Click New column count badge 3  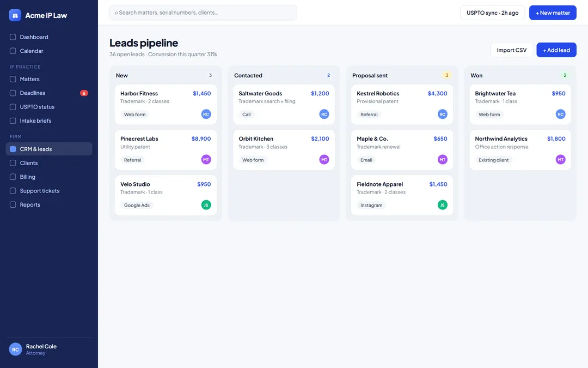[x=210, y=75]
